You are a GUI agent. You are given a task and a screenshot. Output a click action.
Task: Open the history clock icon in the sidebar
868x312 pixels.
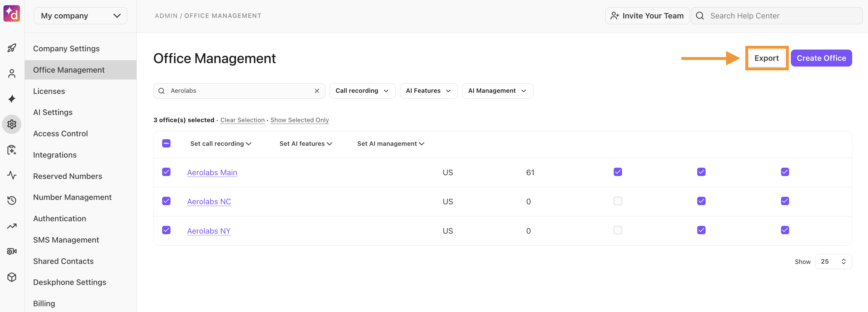(12, 201)
